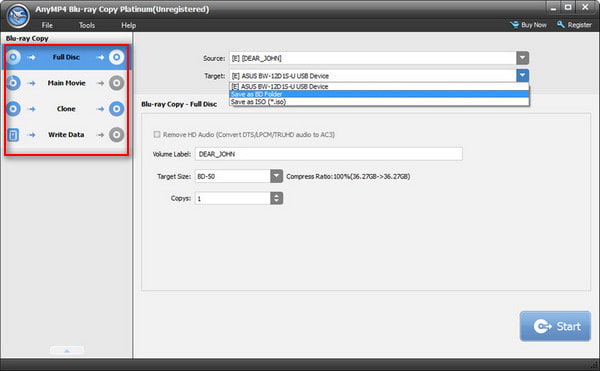
Task: Open the File menu
Action: [47, 25]
